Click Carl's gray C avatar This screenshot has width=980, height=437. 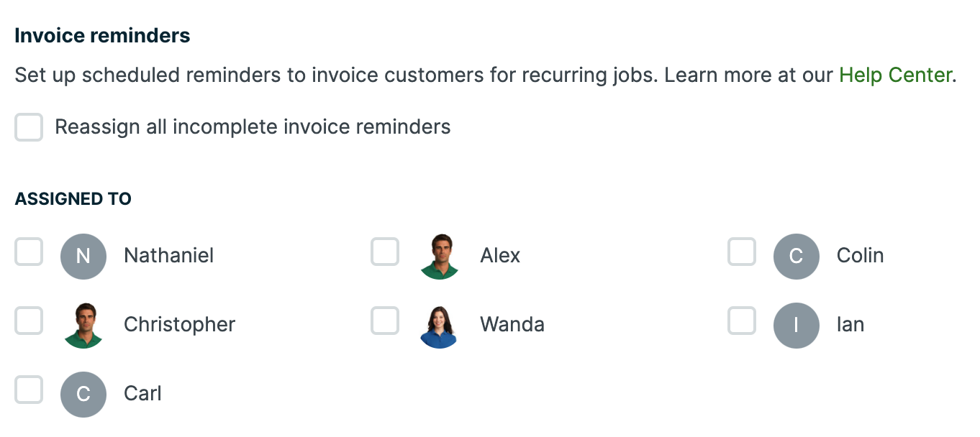pos(83,395)
